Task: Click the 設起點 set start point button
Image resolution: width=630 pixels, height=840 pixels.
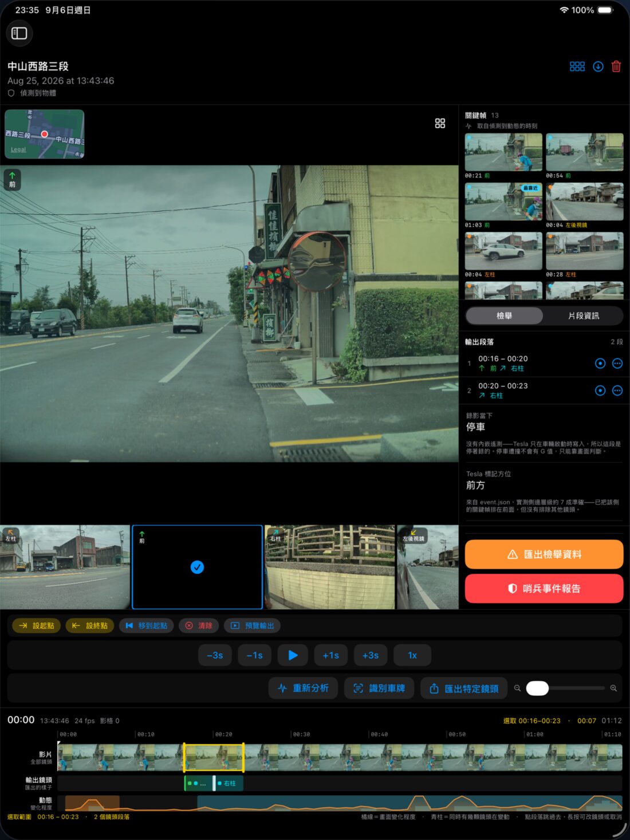Action: pyautogui.click(x=37, y=626)
